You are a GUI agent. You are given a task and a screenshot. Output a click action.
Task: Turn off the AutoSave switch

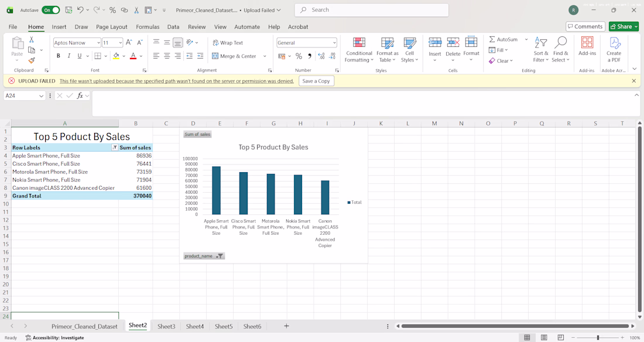(x=50, y=10)
